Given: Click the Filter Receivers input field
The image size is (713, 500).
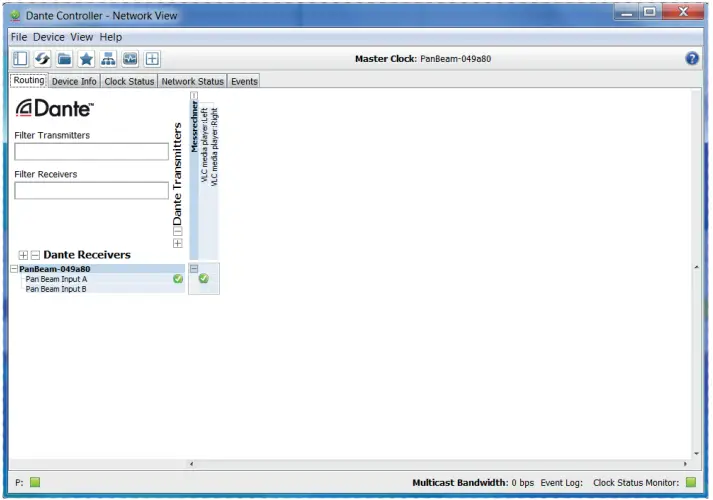Looking at the screenshot, I should [91, 190].
